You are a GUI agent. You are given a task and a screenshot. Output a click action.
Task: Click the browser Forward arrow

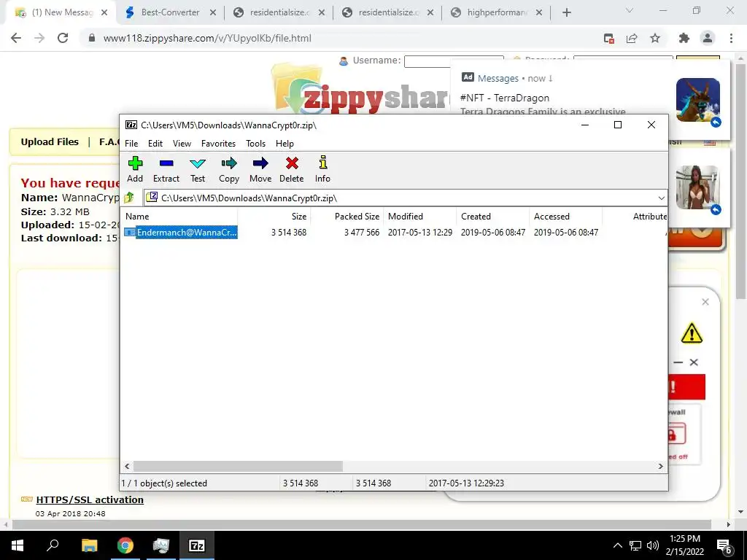(x=39, y=38)
